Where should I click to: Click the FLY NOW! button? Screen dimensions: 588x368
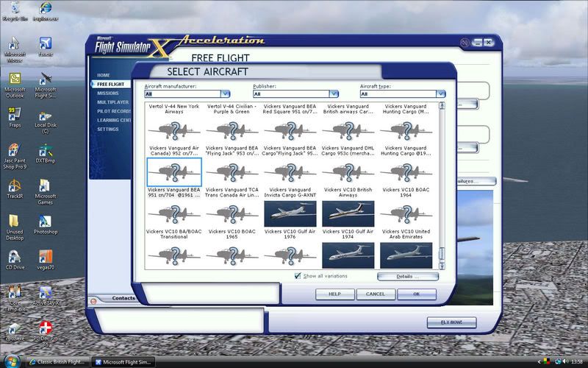(x=451, y=322)
